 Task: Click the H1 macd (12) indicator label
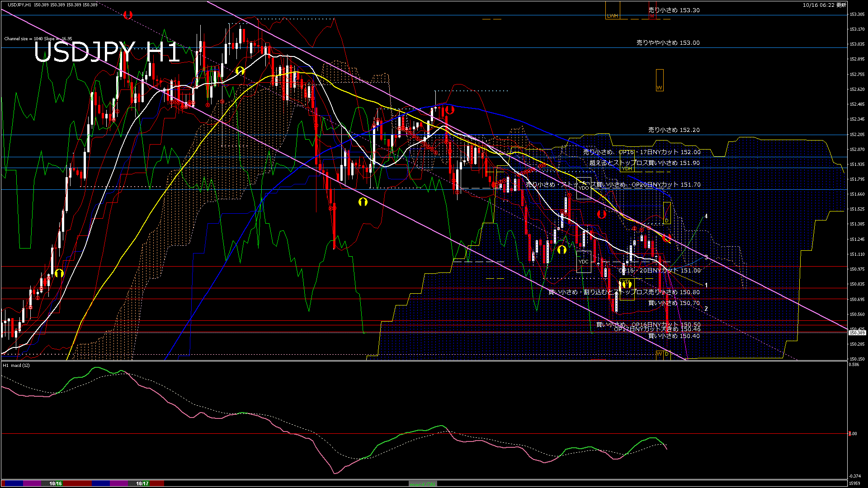point(17,365)
